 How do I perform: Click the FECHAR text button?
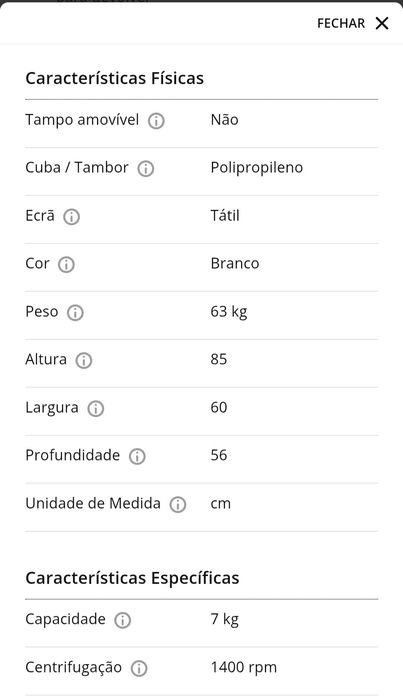(341, 23)
